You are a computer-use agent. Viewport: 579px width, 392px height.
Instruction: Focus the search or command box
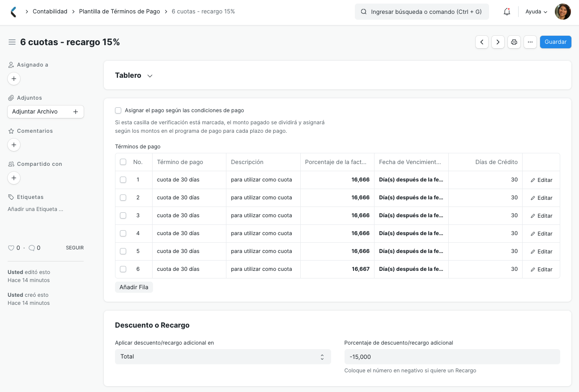pyautogui.click(x=422, y=12)
